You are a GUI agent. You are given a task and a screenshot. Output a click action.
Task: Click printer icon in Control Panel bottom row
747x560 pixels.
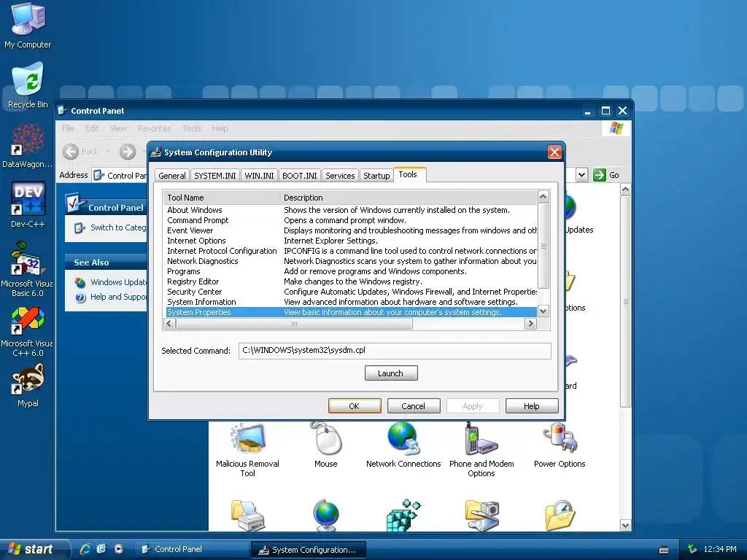(248, 516)
